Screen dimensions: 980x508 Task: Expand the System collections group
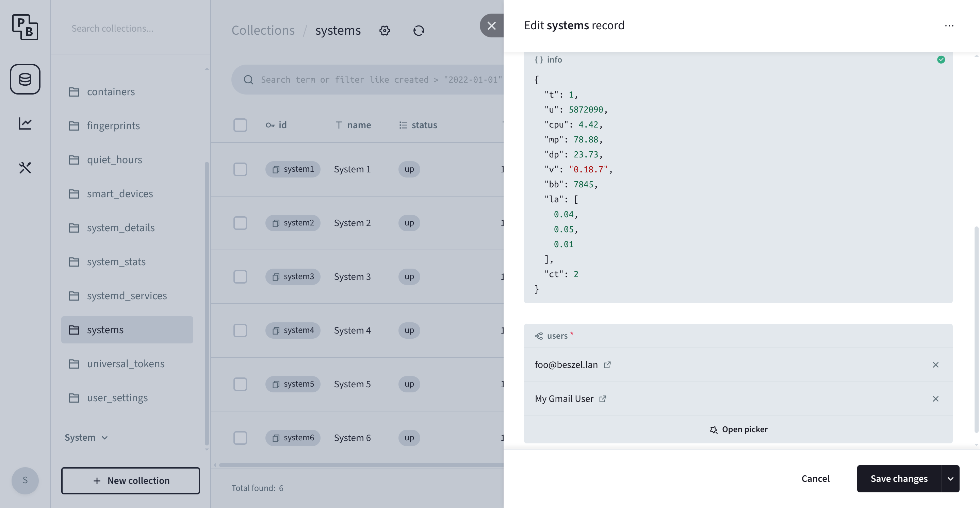coord(86,437)
